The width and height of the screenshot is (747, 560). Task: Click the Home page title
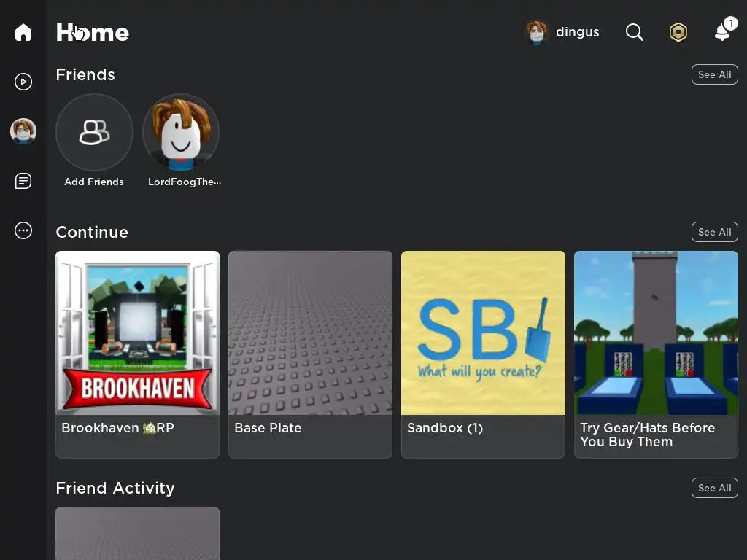click(93, 32)
